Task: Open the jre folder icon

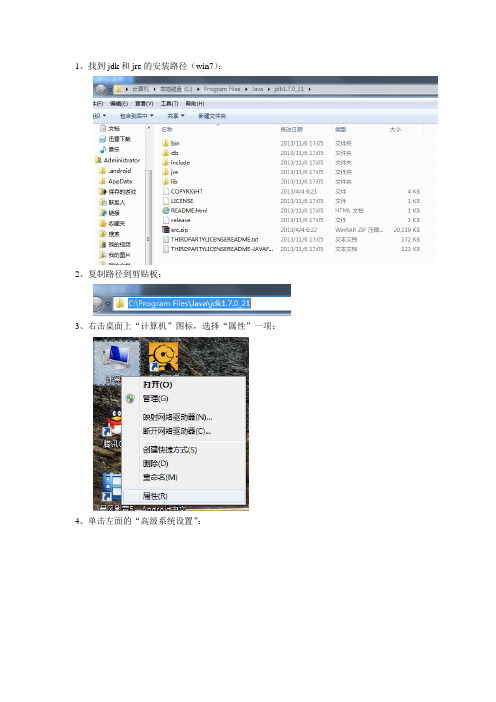Action: tap(166, 172)
